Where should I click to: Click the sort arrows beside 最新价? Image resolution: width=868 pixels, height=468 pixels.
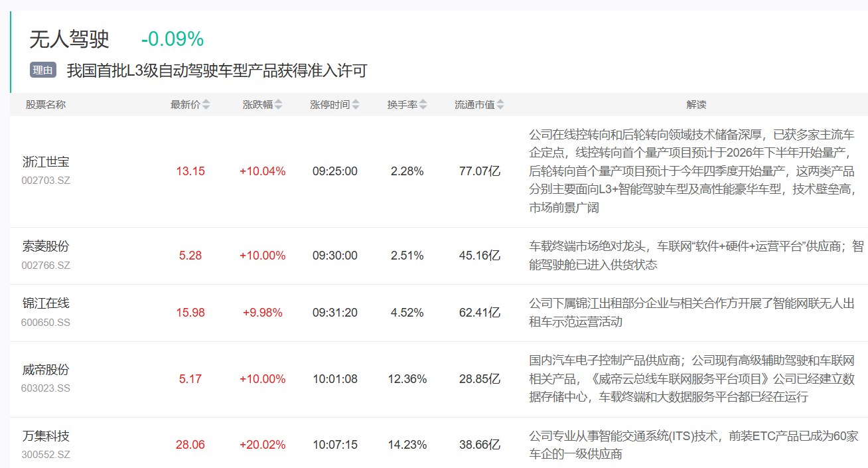(x=206, y=105)
